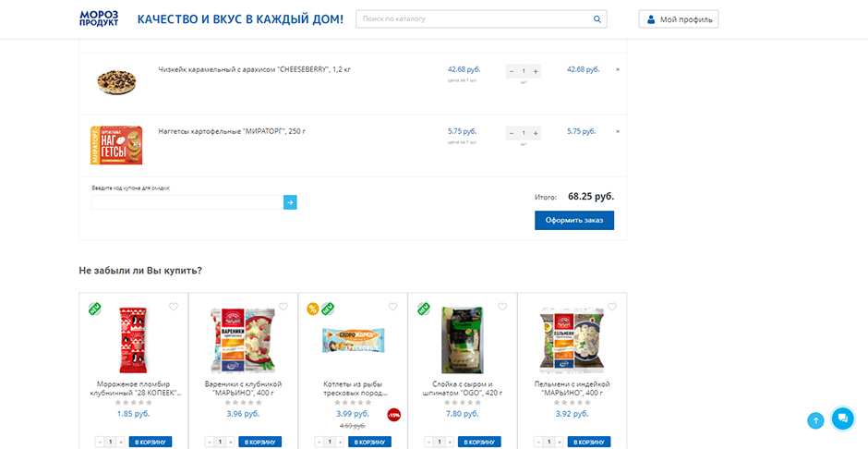Open the Мороз Продукт logo home link
Image resolution: width=868 pixels, height=449 pixels.
coord(99,18)
